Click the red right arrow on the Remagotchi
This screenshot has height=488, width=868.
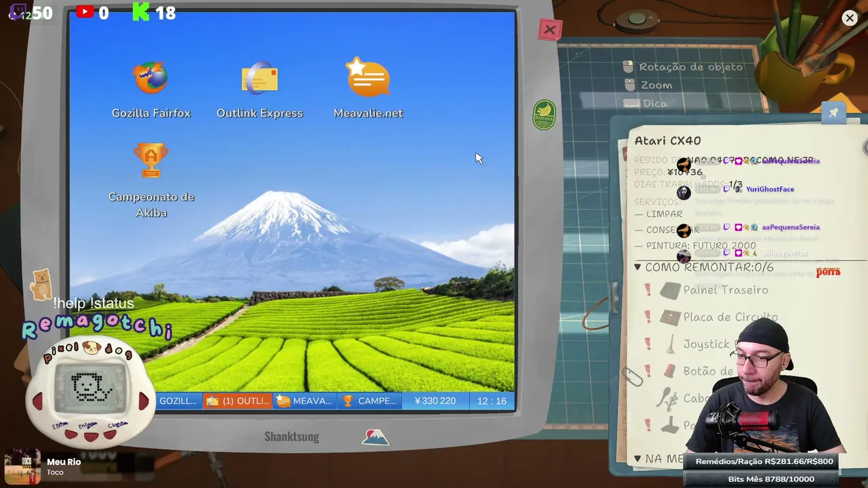point(143,401)
